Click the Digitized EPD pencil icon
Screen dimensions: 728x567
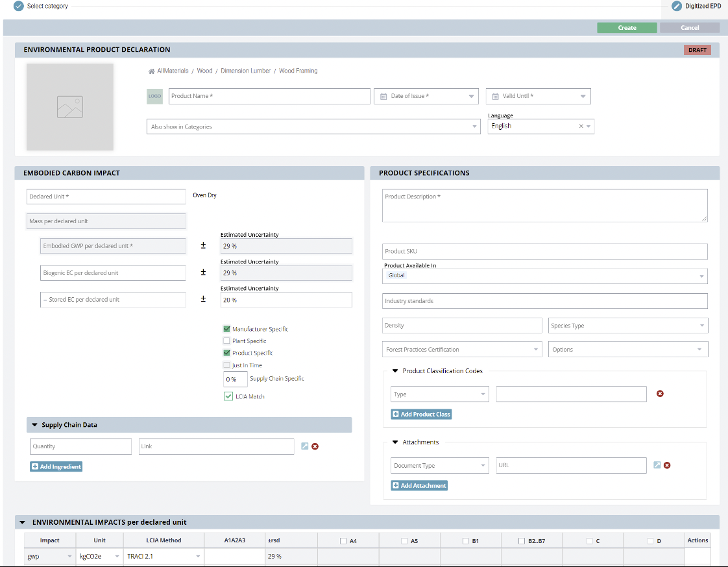point(677,6)
